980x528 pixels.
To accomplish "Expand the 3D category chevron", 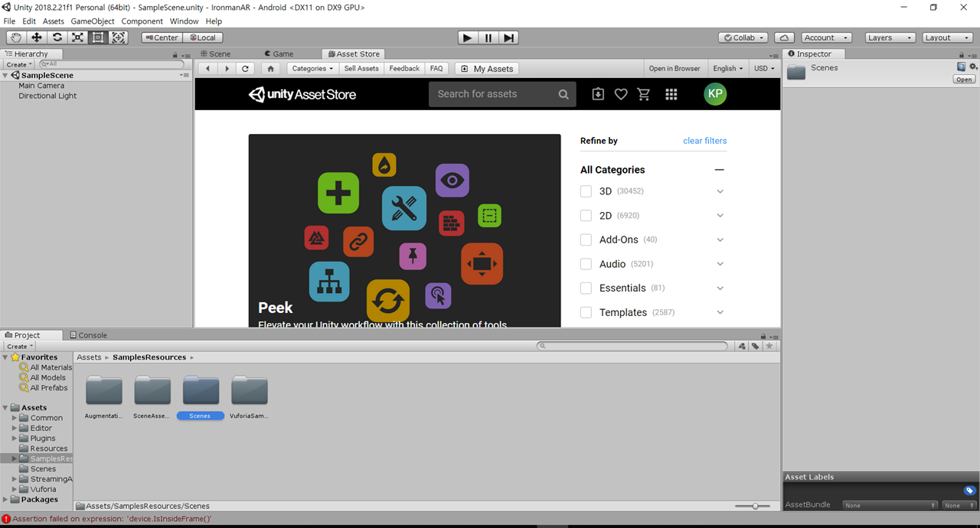I will 720,191.
